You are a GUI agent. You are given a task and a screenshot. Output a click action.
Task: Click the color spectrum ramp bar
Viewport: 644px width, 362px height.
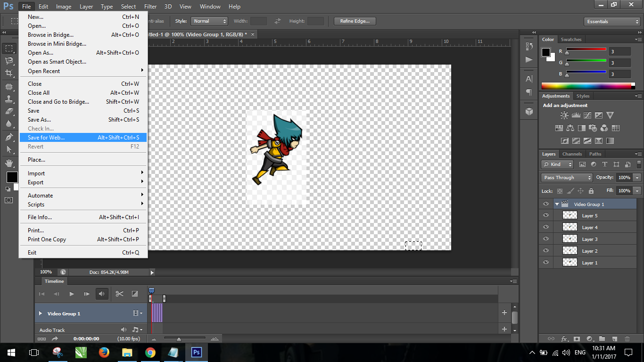586,86
